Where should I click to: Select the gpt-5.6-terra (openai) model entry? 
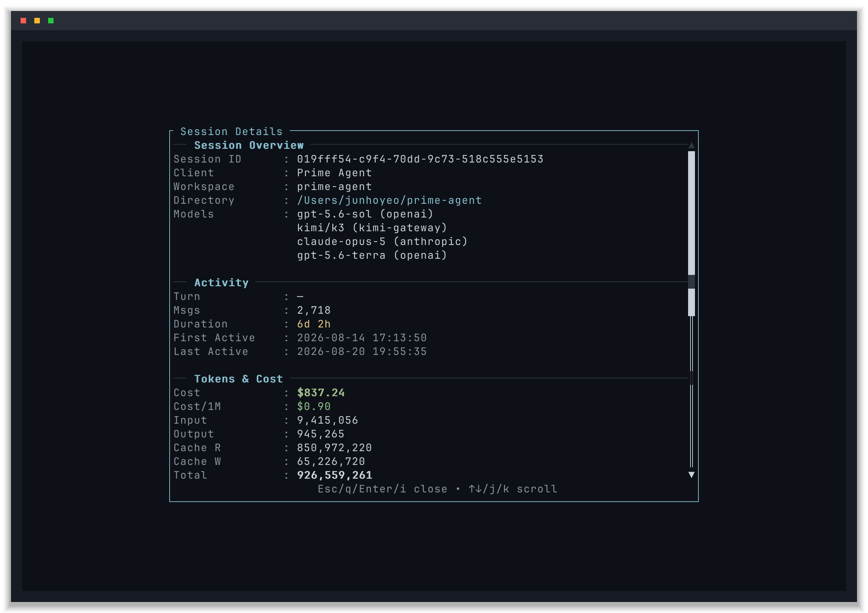click(372, 255)
